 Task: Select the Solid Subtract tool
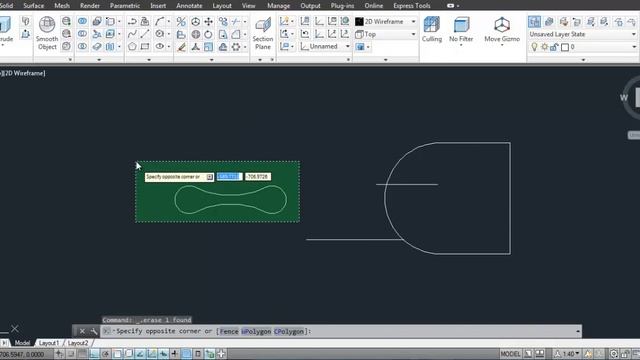82,34
